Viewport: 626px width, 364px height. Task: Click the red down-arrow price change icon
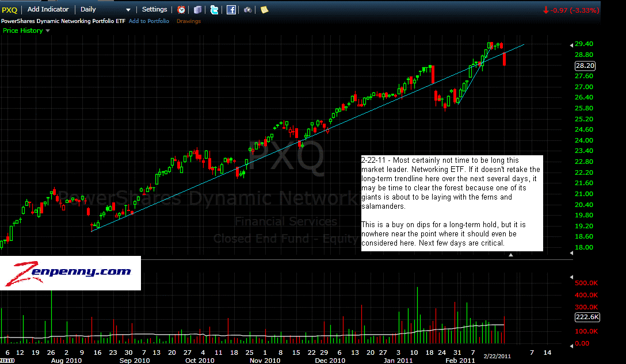point(546,10)
